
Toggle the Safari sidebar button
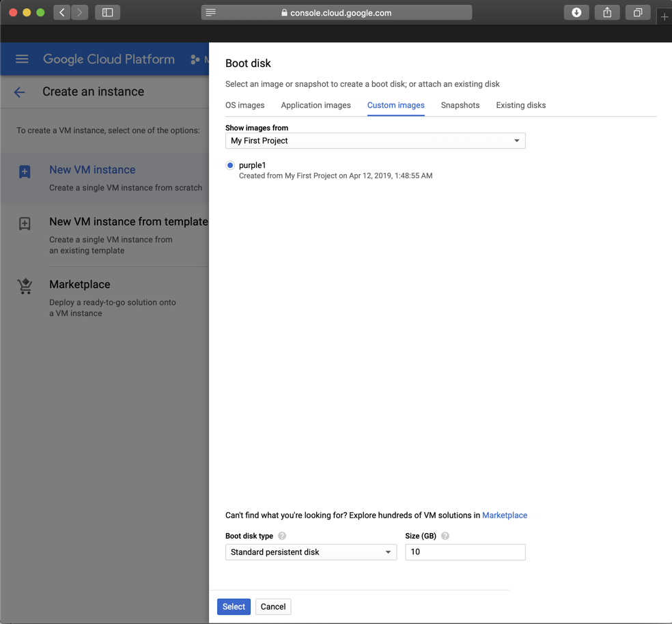pyautogui.click(x=108, y=12)
